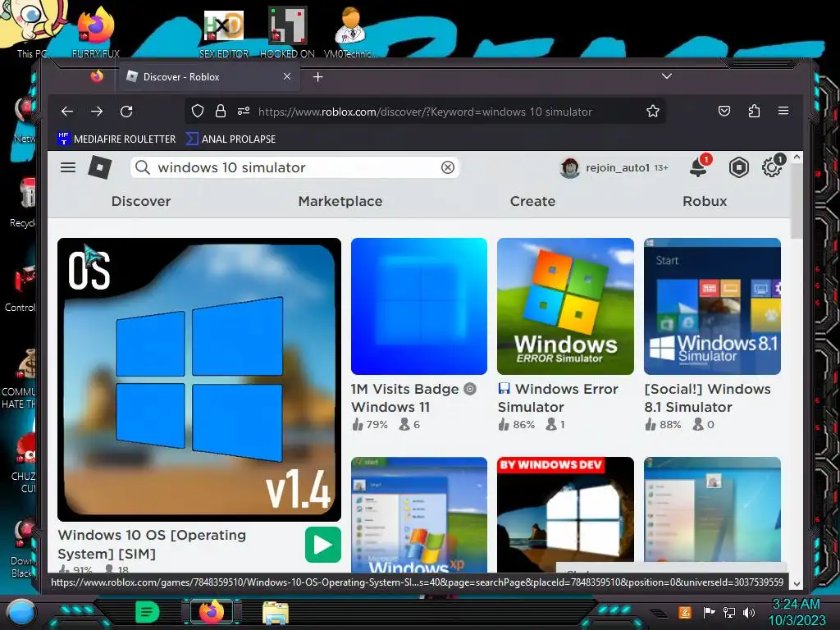Open the Windows Error Simulator title link
The width and height of the screenshot is (840, 630).
[x=558, y=398]
